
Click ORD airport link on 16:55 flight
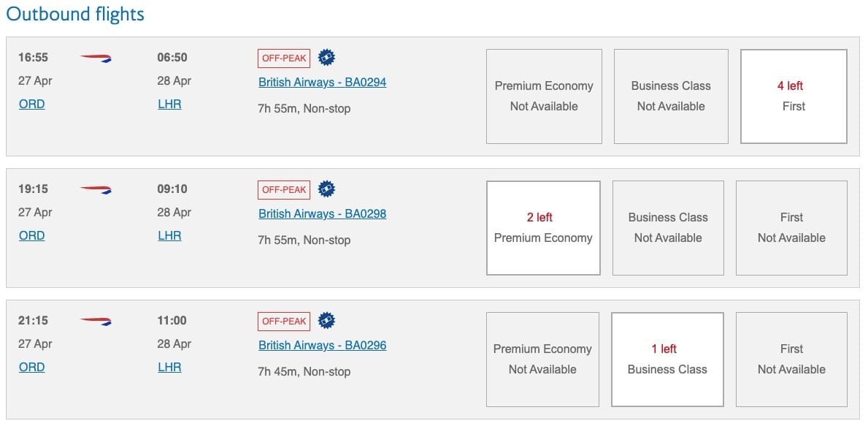(31, 105)
